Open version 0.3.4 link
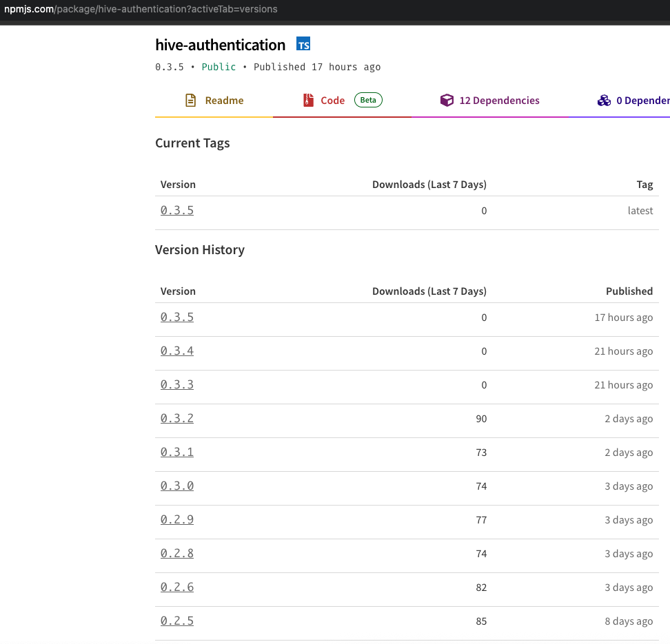Image resolution: width=670 pixels, height=644 pixels. pos(177,351)
